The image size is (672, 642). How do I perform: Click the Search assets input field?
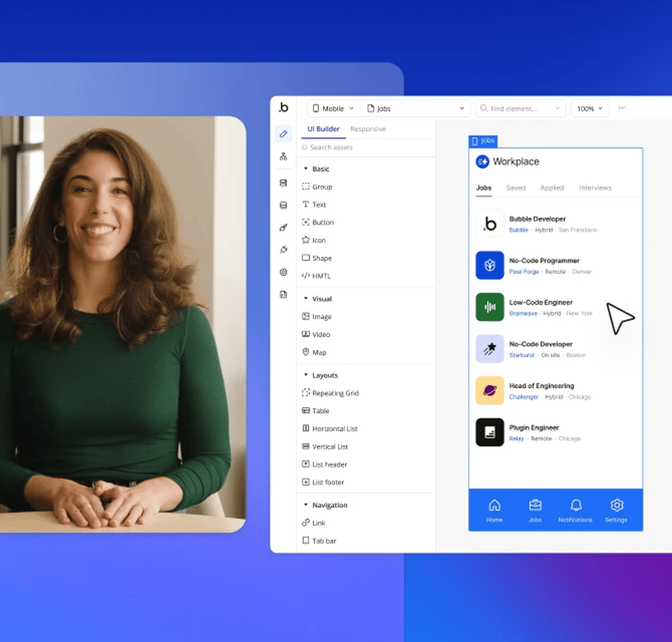coord(364,148)
